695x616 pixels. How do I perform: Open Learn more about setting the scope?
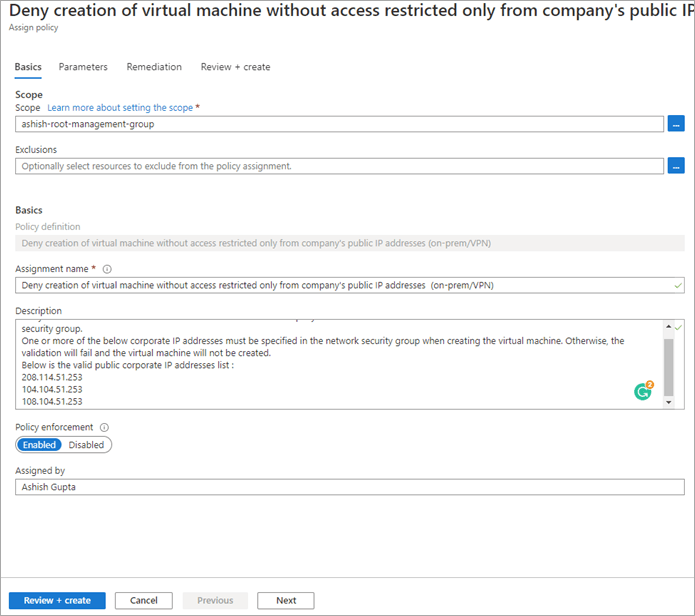(x=120, y=107)
